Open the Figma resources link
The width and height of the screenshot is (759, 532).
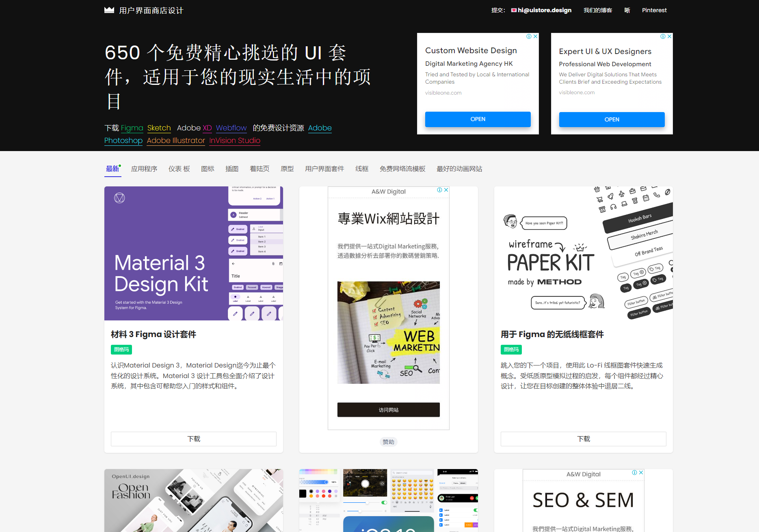132,128
